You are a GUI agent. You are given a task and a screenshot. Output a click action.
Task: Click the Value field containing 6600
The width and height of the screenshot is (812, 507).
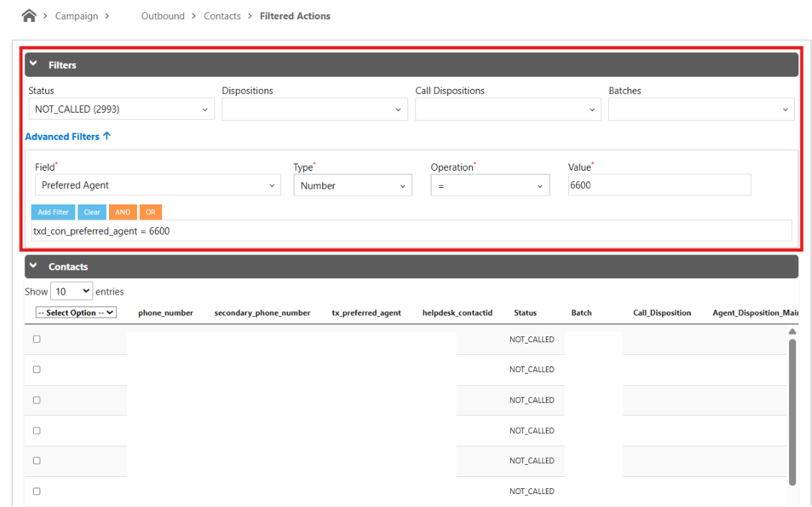click(x=659, y=185)
